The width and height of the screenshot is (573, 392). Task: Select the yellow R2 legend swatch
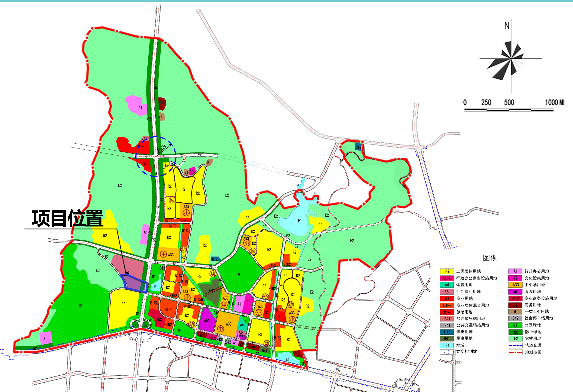(447, 271)
